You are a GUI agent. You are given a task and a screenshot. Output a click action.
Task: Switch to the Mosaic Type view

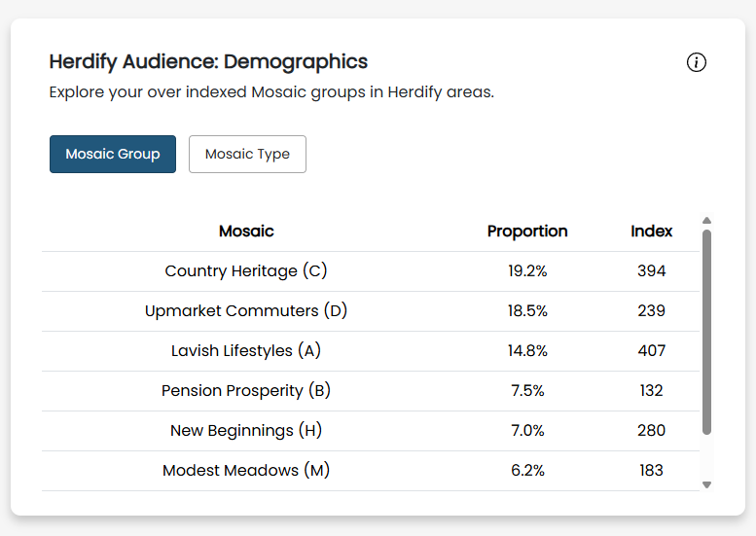pyautogui.click(x=247, y=154)
